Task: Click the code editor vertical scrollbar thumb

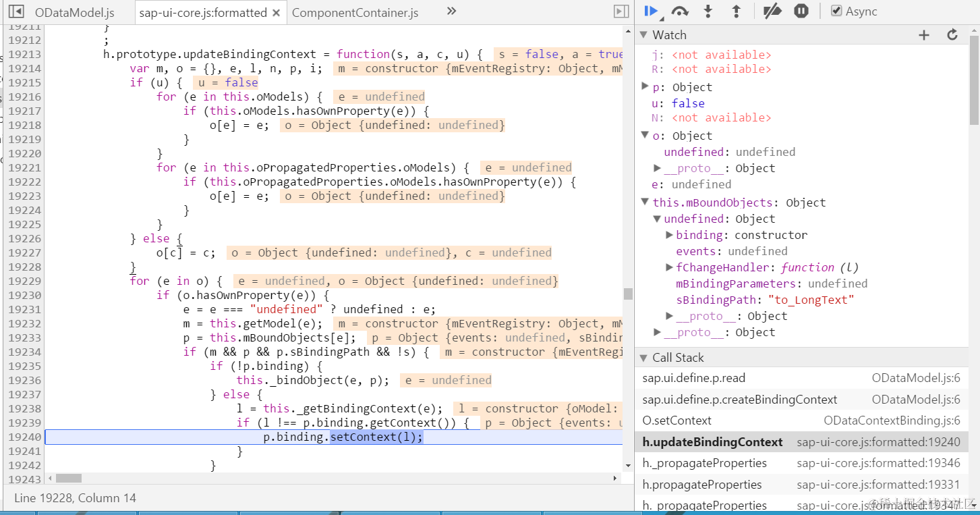Action: [628, 294]
